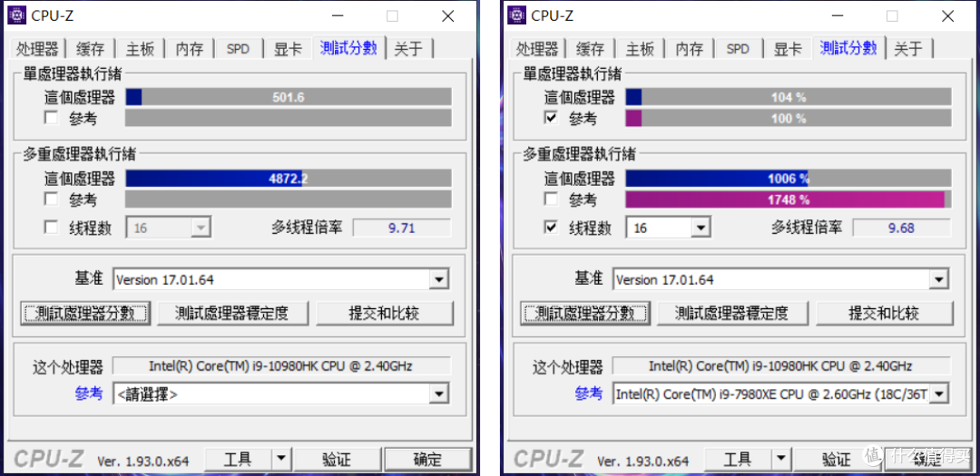This screenshot has width=980, height=476.
Task: Select 測試分數 tab in right window
Action: tap(848, 47)
